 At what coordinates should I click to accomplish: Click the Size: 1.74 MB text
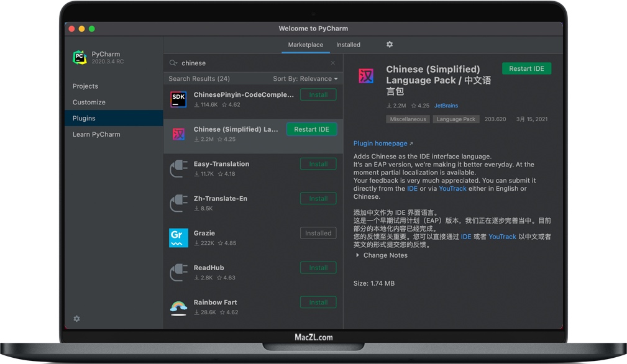pos(374,283)
